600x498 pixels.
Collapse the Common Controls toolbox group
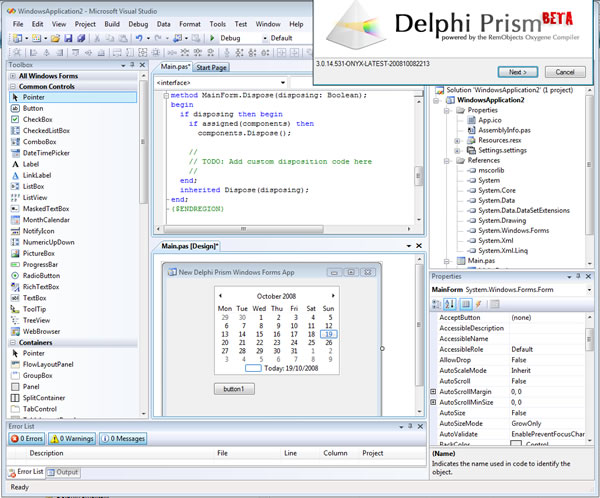(13, 87)
